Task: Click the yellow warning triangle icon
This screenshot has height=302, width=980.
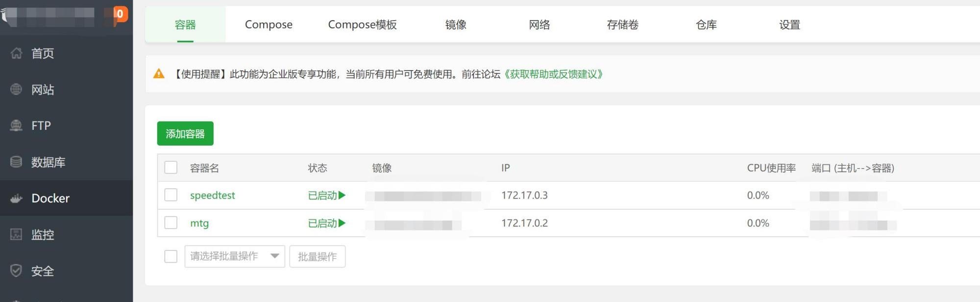Action: 159,74
